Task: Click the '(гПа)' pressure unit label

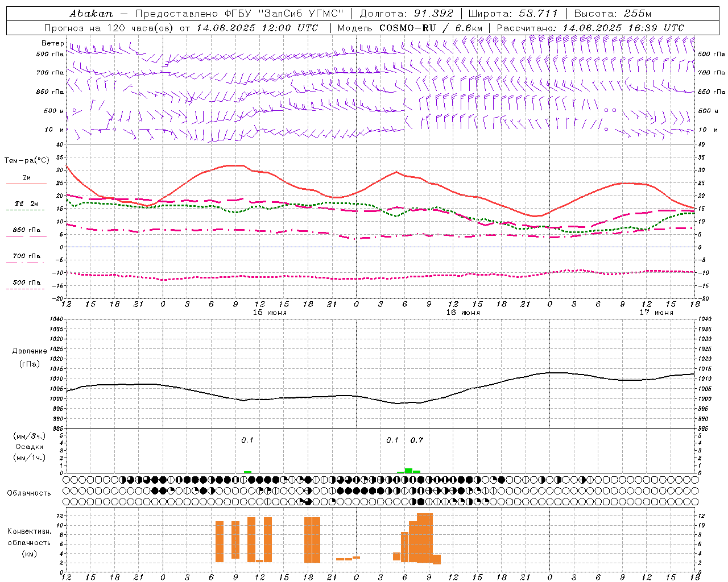Action: 30,364
